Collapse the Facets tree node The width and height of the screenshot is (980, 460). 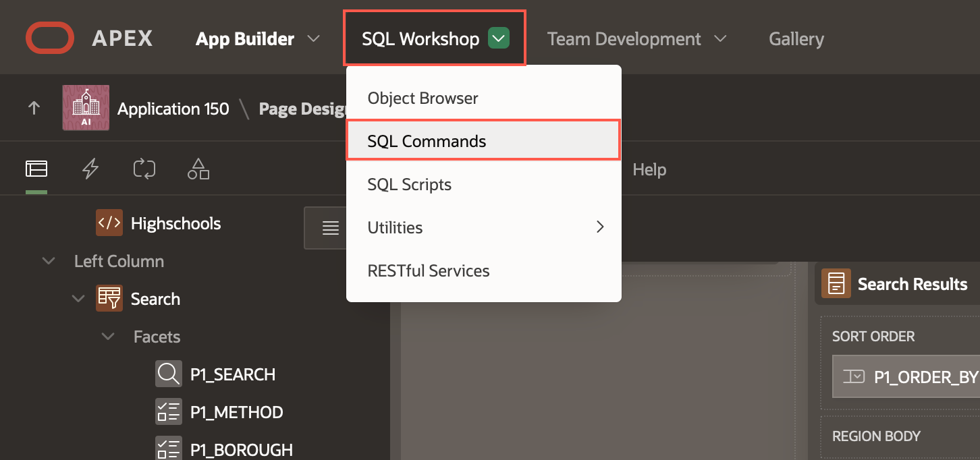[108, 337]
